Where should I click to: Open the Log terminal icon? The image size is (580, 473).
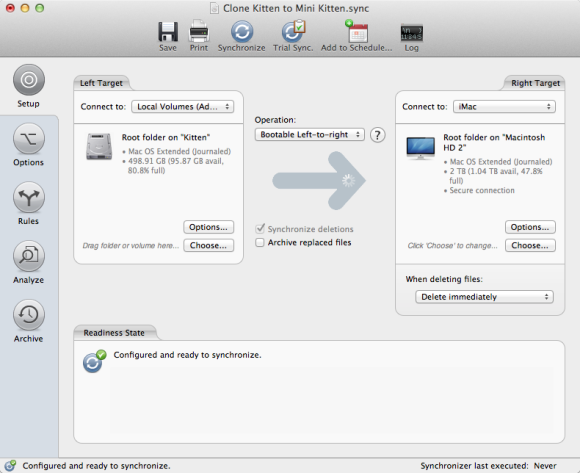[411, 33]
